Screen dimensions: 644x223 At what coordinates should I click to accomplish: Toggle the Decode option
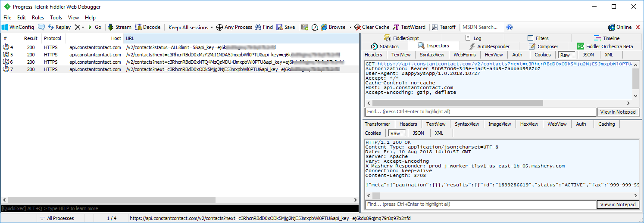[147, 27]
